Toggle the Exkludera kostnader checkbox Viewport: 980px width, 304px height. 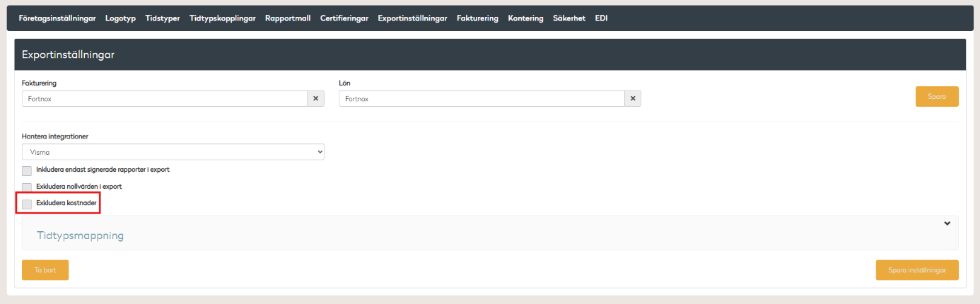coord(27,204)
